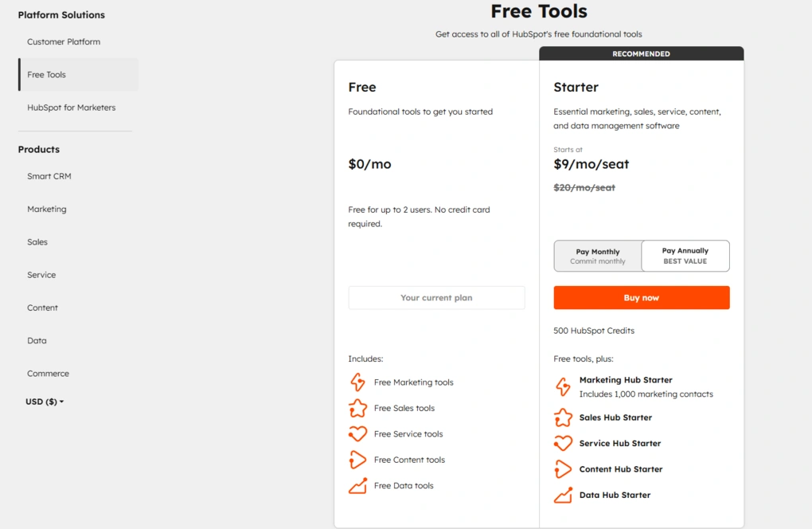Open HubSpot for Marketers link
Viewport: 812px width, 529px height.
pos(72,107)
